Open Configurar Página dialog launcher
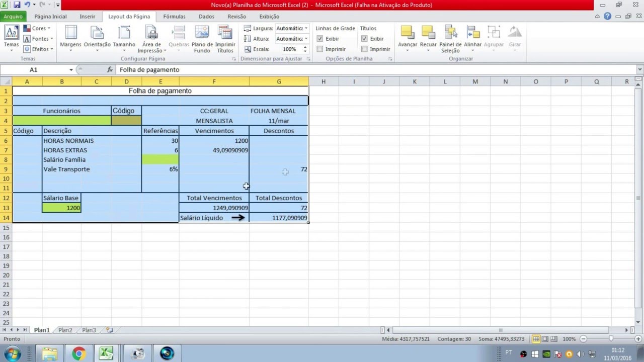This screenshot has width=644, height=362. click(x=234, y=59)
